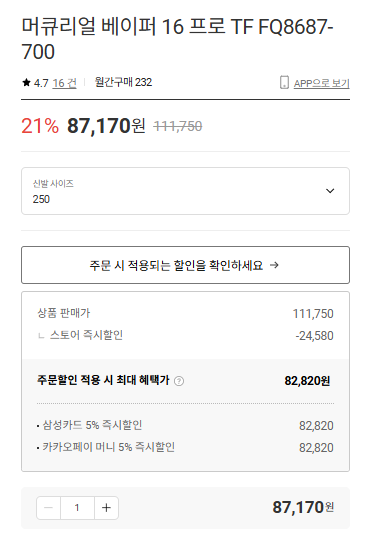Open the 16 건 reviews link
The width and height of the screenshot is (373, 543).
[x=64, y=83]
